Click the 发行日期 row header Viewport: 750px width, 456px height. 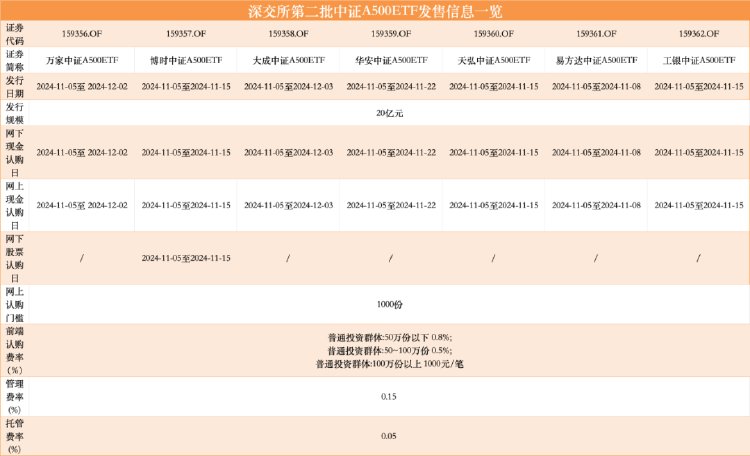coord(14,87)
